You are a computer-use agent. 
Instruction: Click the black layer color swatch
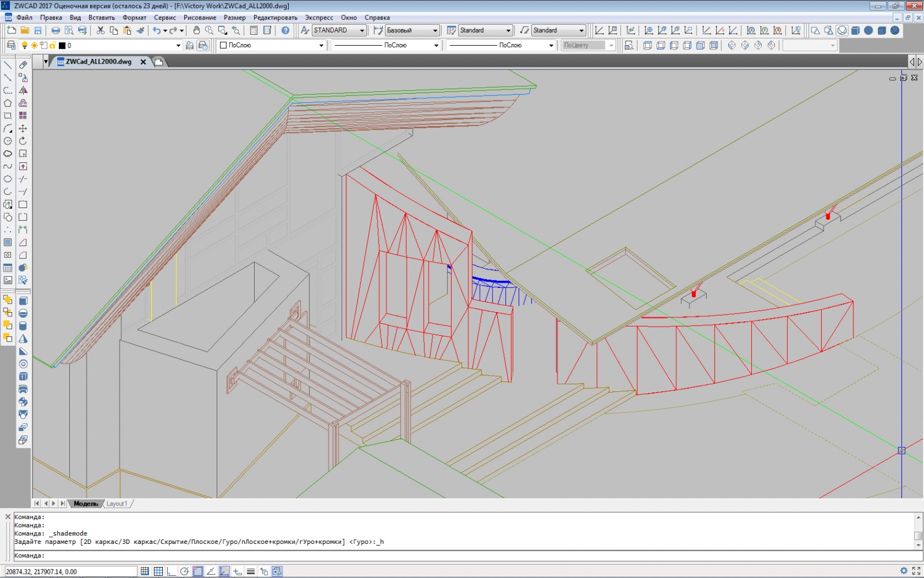(x=62, y=45)
